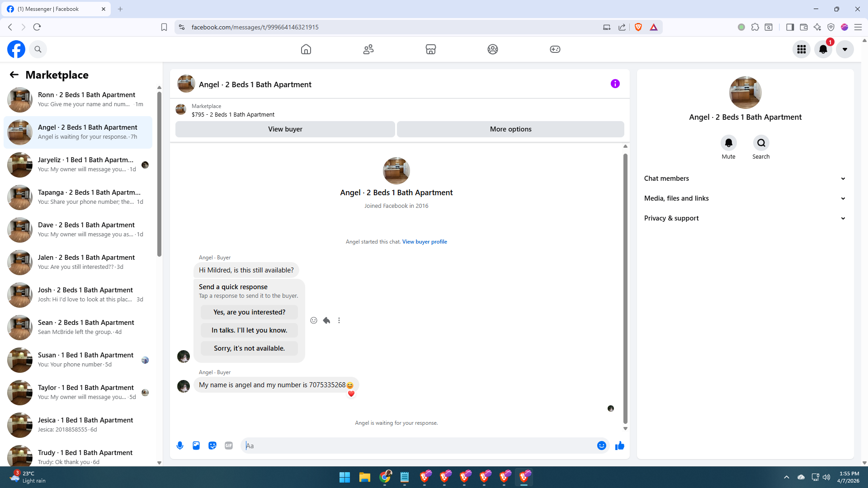The width and height of the screenshot is (868, 488).
Task: Open Windows Start menu
Action: point(344,477)
